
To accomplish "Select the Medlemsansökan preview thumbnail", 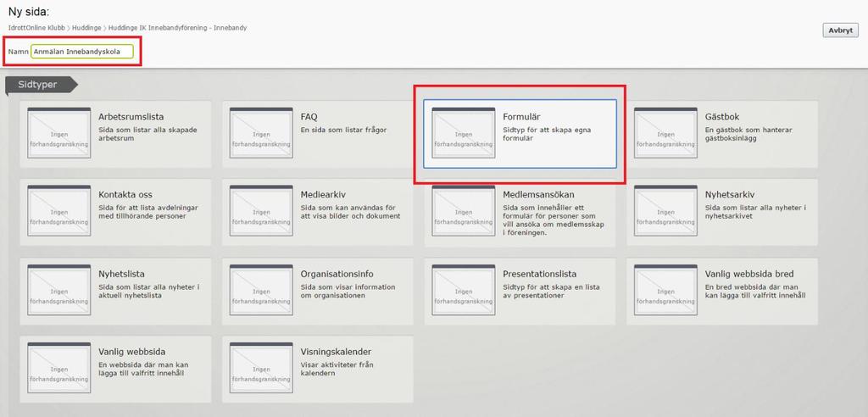I will [464, 211].
